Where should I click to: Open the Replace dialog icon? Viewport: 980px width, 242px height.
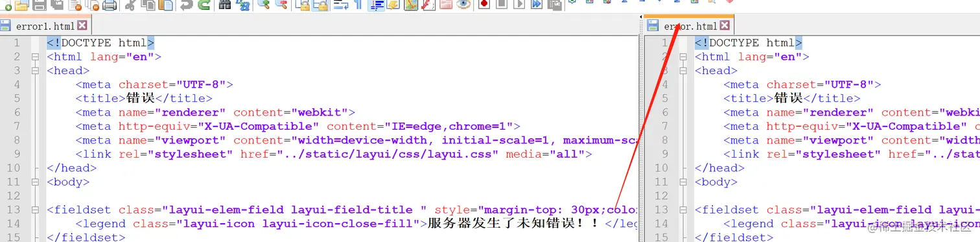(x=242, y=5)
